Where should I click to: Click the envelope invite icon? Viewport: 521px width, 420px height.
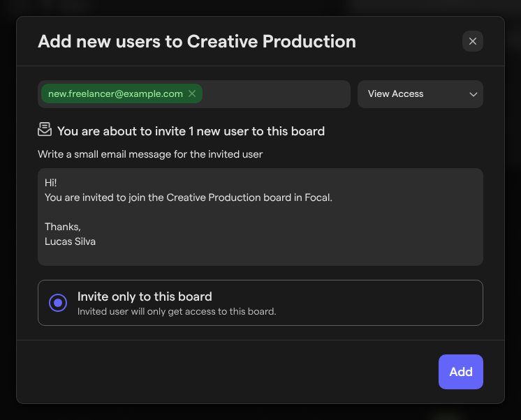45,129
